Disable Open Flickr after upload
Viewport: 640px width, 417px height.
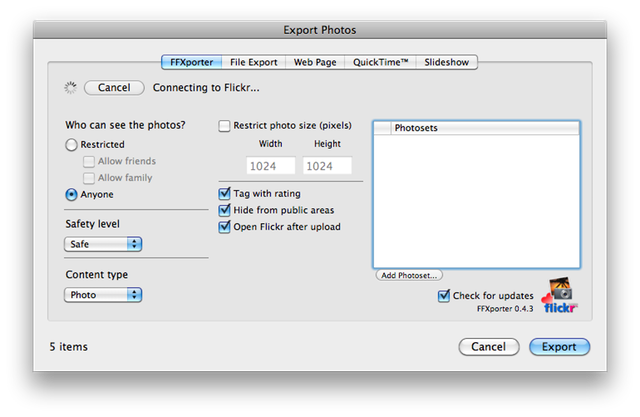(x=224, y=227)
